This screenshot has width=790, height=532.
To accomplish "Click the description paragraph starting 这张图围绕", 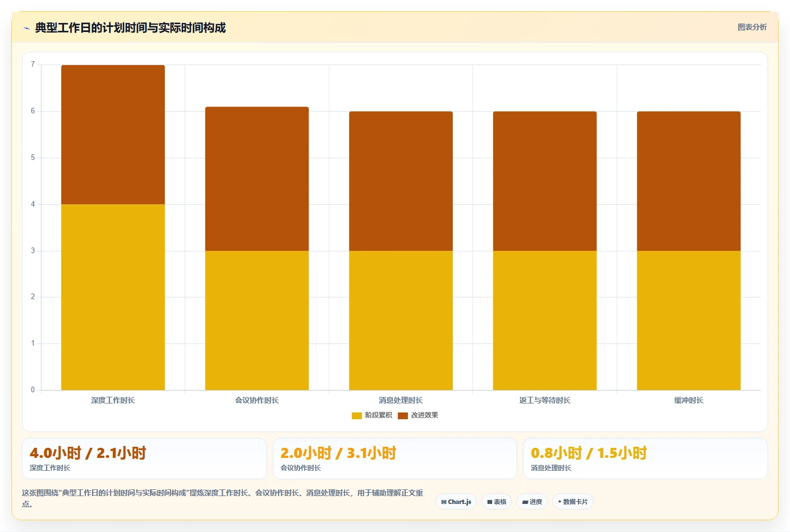I will coord(223,498).
